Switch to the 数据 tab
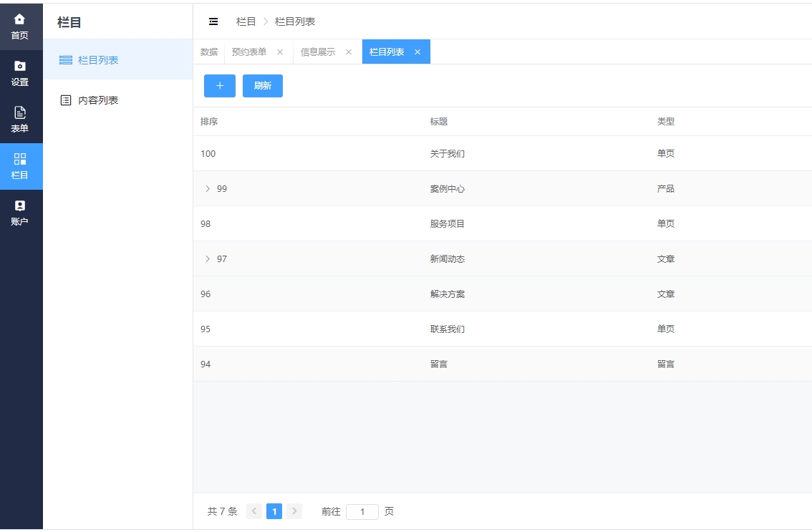The image size is (812, 532). [209, 52]
